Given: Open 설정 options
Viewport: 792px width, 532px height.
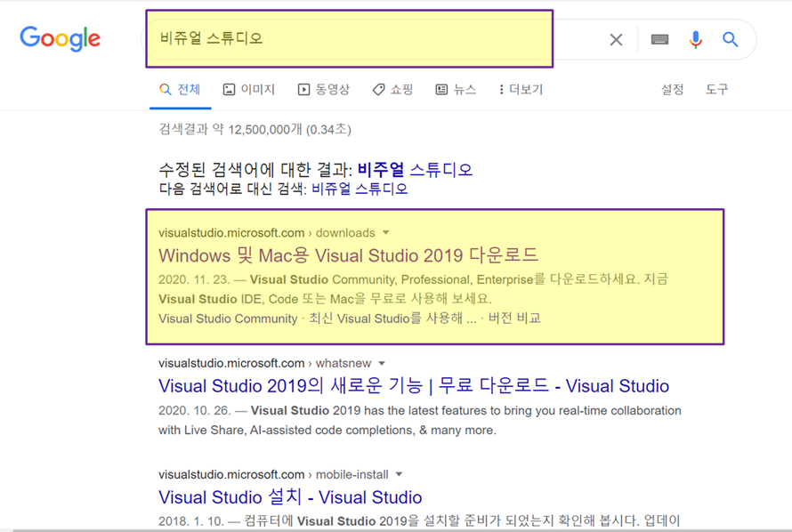Looking at the screenshot, I should (x=672, y=89).
